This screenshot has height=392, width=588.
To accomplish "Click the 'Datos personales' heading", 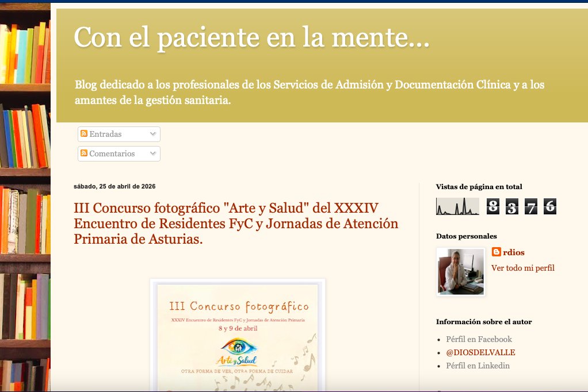I will [466, 236].
